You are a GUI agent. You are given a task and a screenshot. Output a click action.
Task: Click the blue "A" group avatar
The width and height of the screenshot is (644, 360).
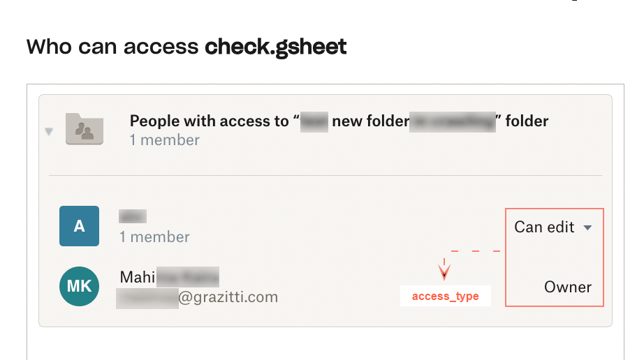79,226
